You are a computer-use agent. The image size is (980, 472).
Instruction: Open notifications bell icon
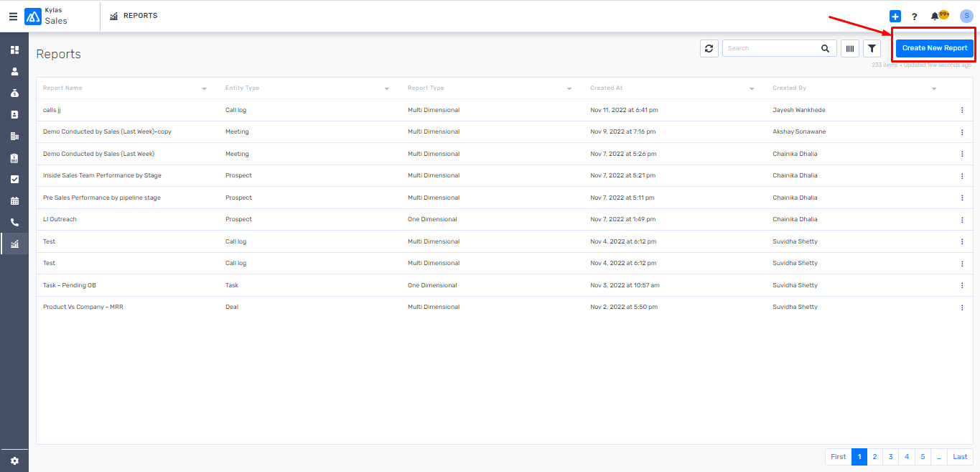click(x=935, y=16)
